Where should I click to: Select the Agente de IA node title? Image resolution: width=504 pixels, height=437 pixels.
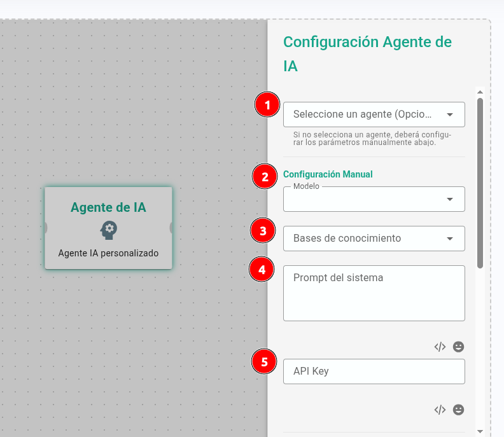108,207
